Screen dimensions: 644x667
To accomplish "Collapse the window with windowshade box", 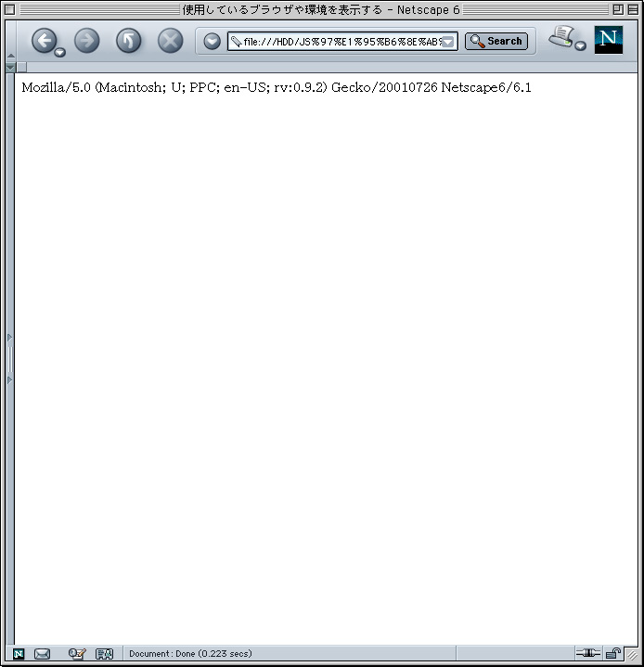I will [x=633, y=9].
